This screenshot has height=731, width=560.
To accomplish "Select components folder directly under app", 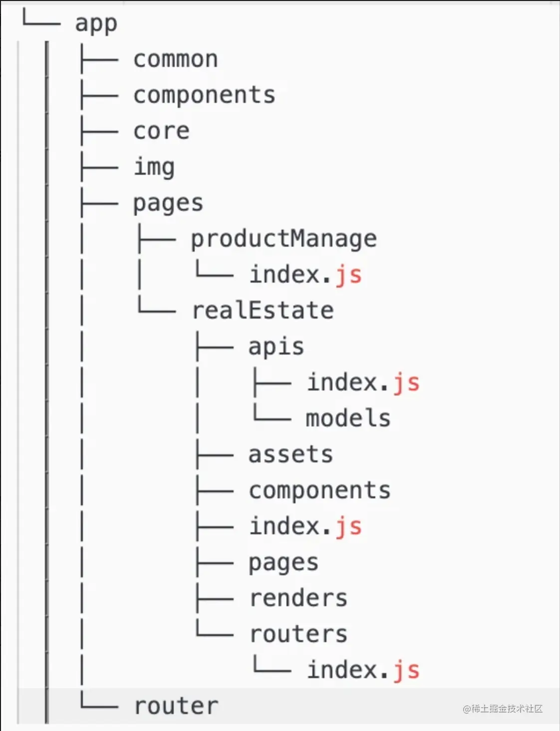I will (x=204, y=95).
